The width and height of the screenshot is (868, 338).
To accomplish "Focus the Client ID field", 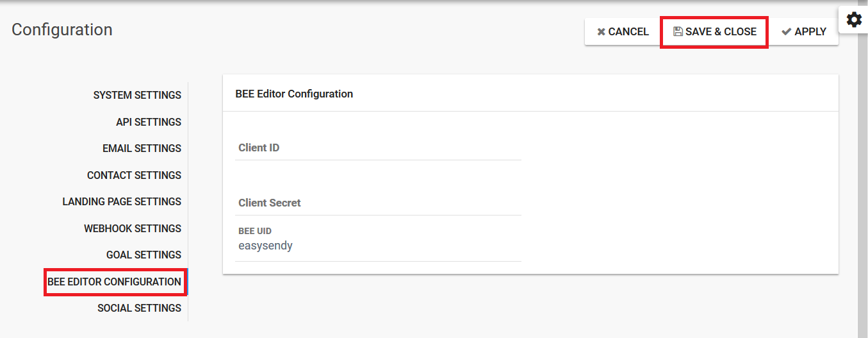I will pos(379,148).
